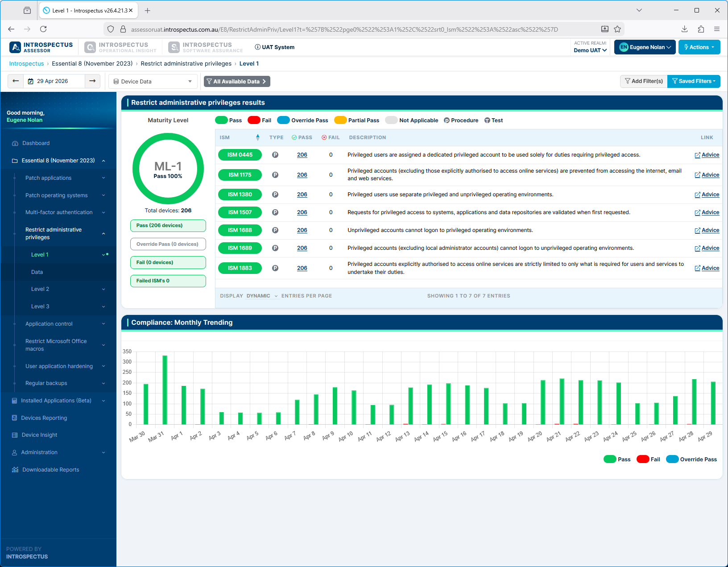Toggle the Override Pass (0 devices) filter
Image resolution: width=728 pixels, height=567 pixels.
click(168, 244)
